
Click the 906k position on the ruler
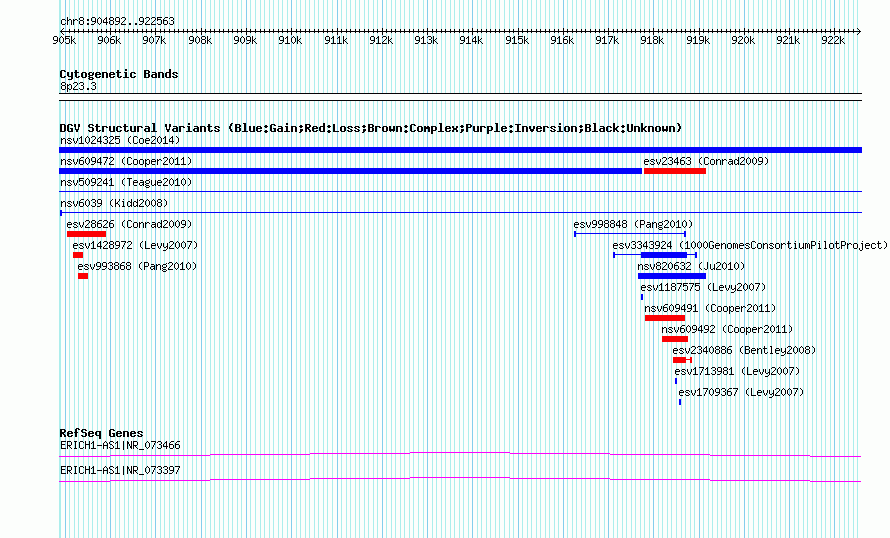click(109, 40)
